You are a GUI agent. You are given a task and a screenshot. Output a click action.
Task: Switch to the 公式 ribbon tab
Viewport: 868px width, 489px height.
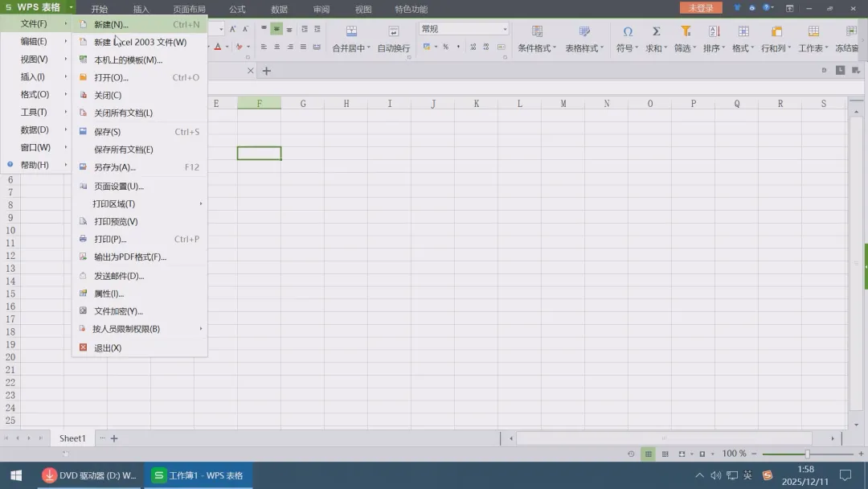[237, 9]
